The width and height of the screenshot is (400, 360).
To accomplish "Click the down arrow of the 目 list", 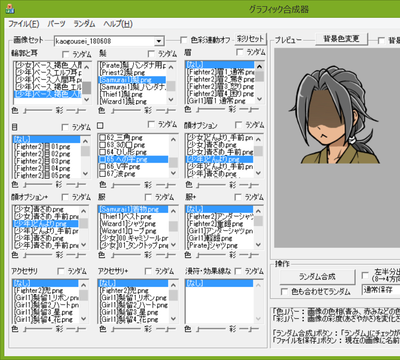I will coord(85,174).
